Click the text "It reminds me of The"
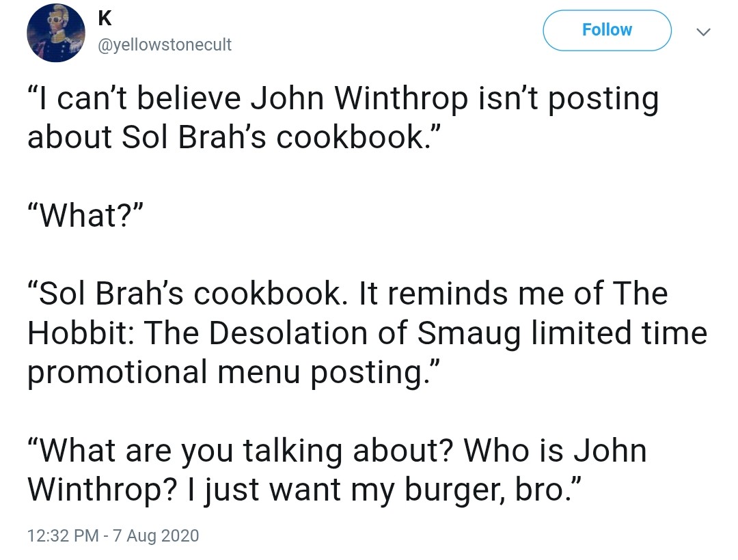This screenshot has width=738, height=560. pyautogui.click(x=513, y=294)
